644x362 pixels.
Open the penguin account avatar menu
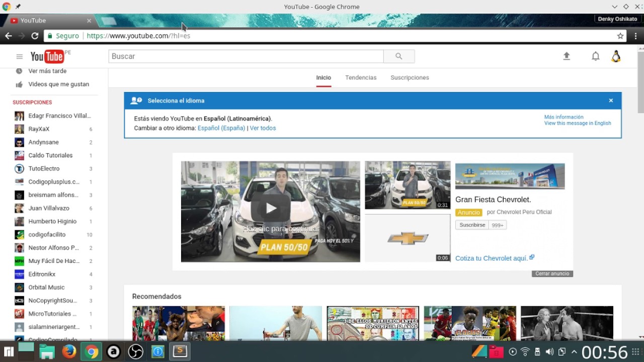pyautogui.click(x=616, y=56)
